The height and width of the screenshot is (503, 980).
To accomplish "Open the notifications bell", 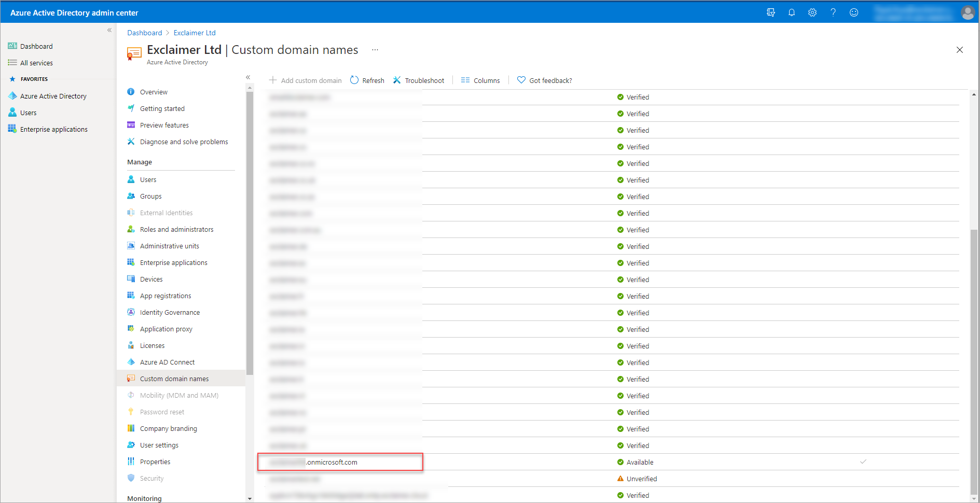I will point(792,12).
